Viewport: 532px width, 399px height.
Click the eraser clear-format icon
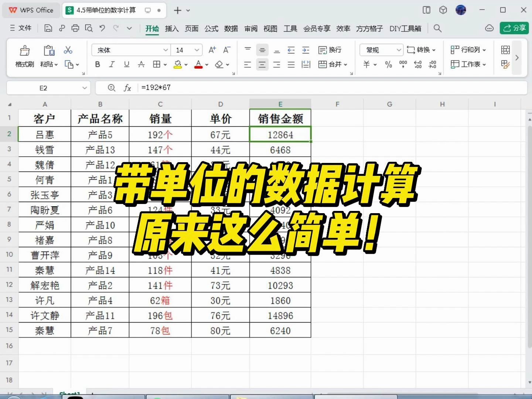click(x=219, y=65)
